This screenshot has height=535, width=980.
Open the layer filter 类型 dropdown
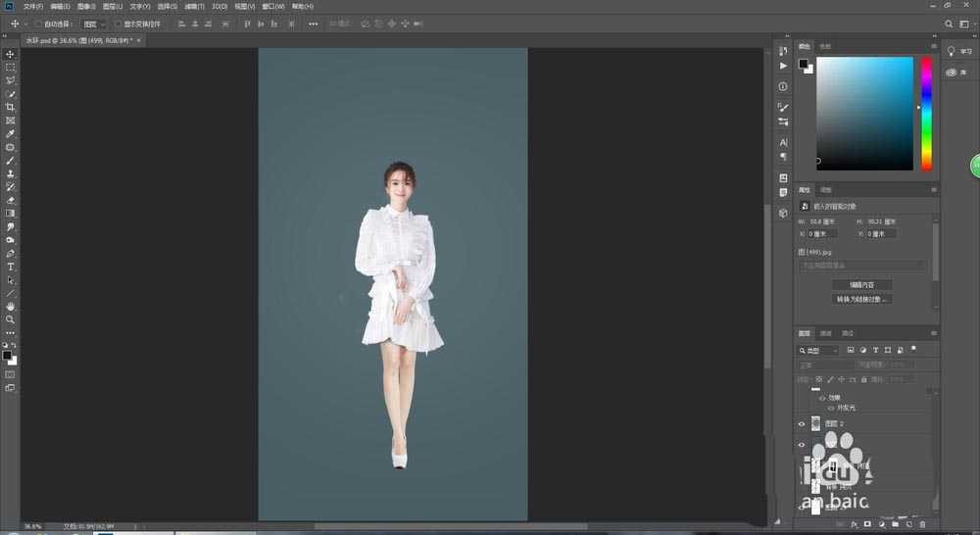point(818,350)
